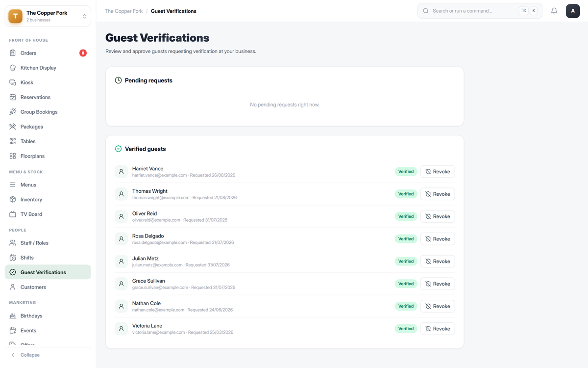Open the Birthdays sidebar item

(48, 316)
